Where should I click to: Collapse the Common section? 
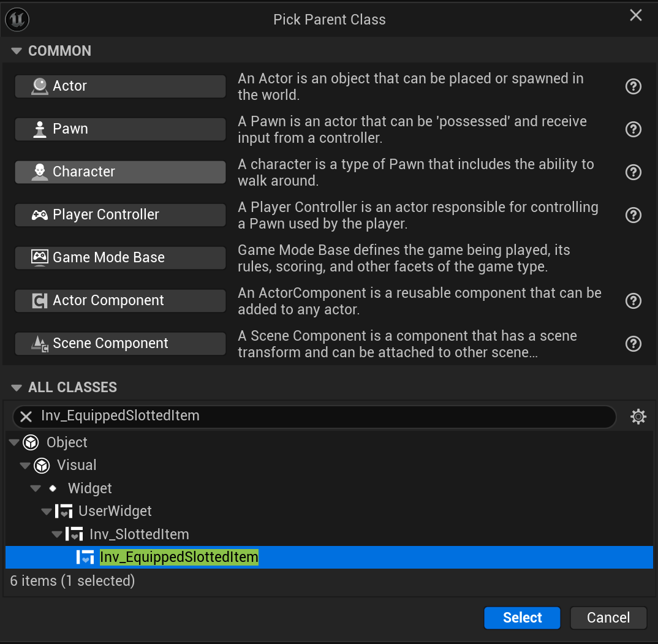[17, 51]
